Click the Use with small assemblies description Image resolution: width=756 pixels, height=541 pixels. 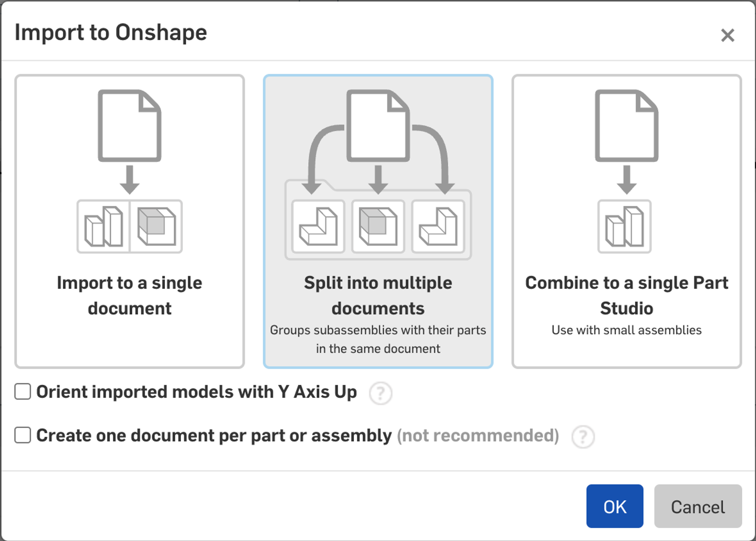point(627,330)
